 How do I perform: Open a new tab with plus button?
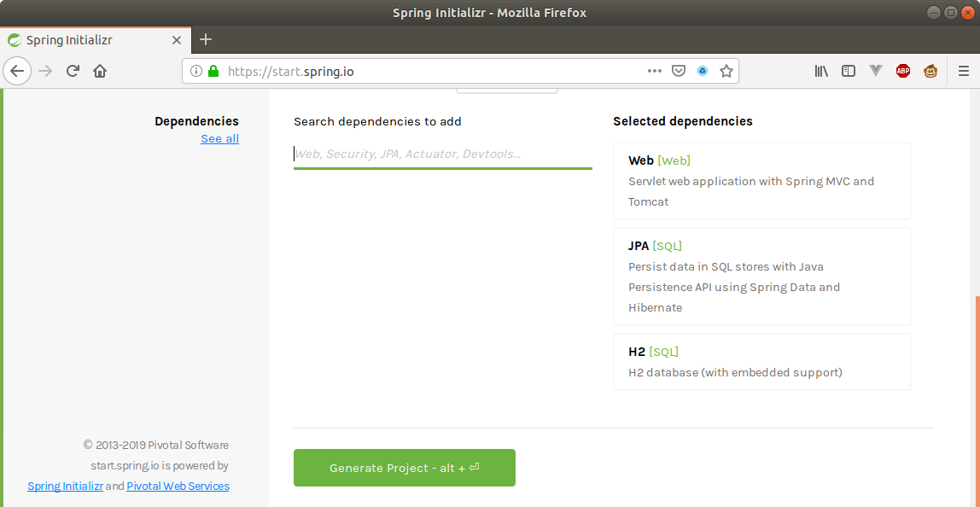click(x=206, y=39)
